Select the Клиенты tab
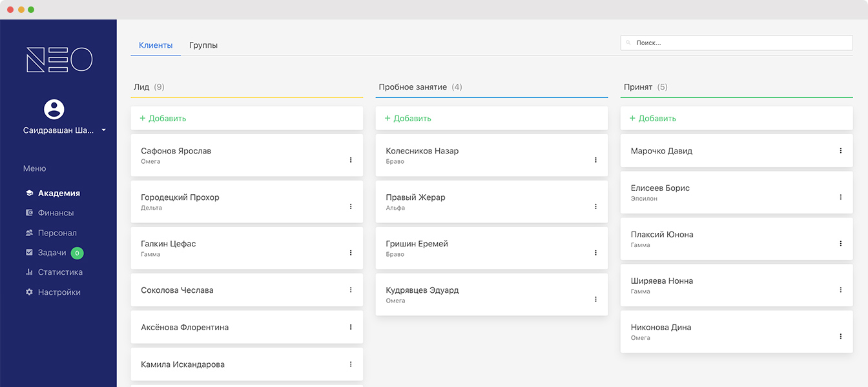Image resolution: width=868 pixels, height=387 pixels. (156, 45)
